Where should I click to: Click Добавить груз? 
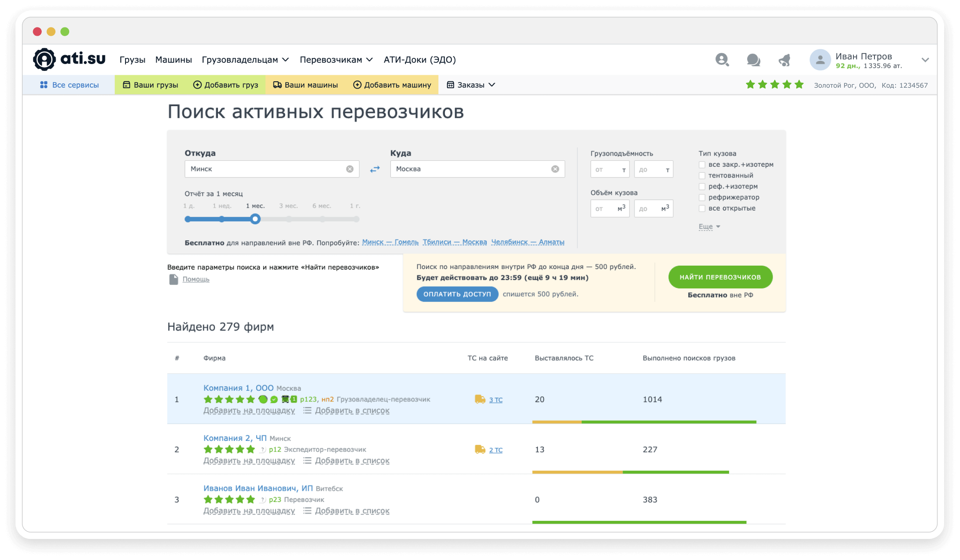point(226,85)
